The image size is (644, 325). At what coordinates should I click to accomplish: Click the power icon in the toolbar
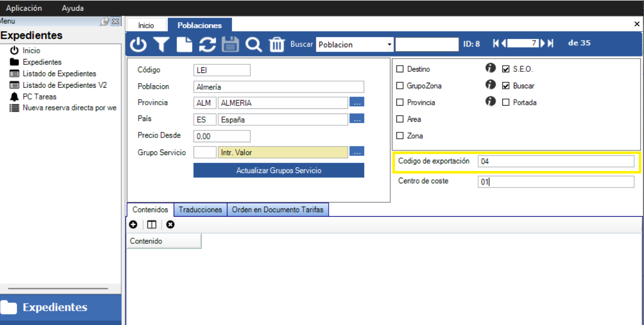click(x=138, y=45)
